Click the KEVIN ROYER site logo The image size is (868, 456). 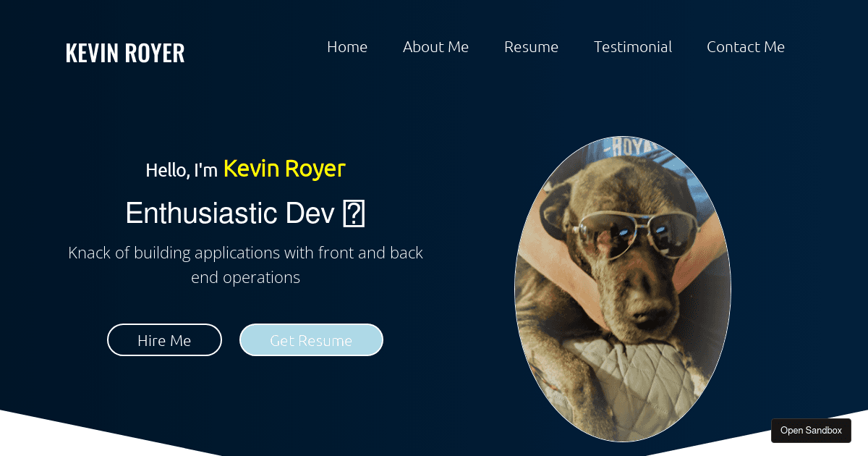pyautogui.click(x=125, y=53)
